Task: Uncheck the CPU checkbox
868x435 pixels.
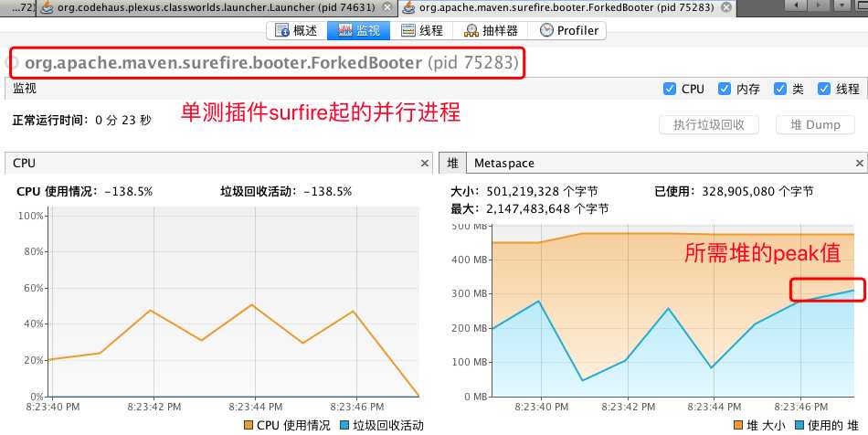Action: tap(669, 89)
